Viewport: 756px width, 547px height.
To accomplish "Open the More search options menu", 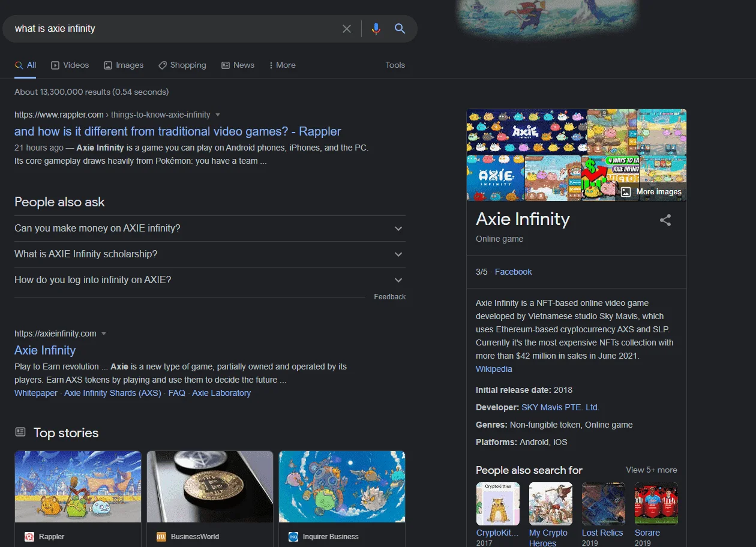I will [x=282, y=65].
